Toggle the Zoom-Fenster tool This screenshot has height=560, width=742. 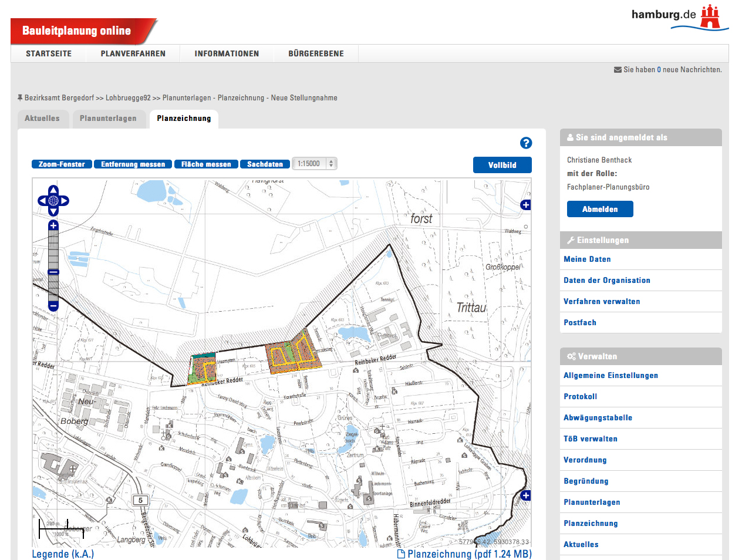tap(62, 164)
